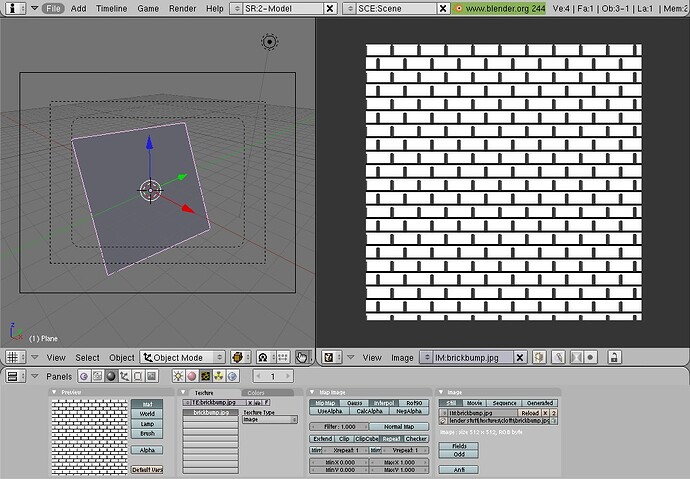690x479 pixels.
Task: Collapse the Texture panel triangle
Action: 184,392
